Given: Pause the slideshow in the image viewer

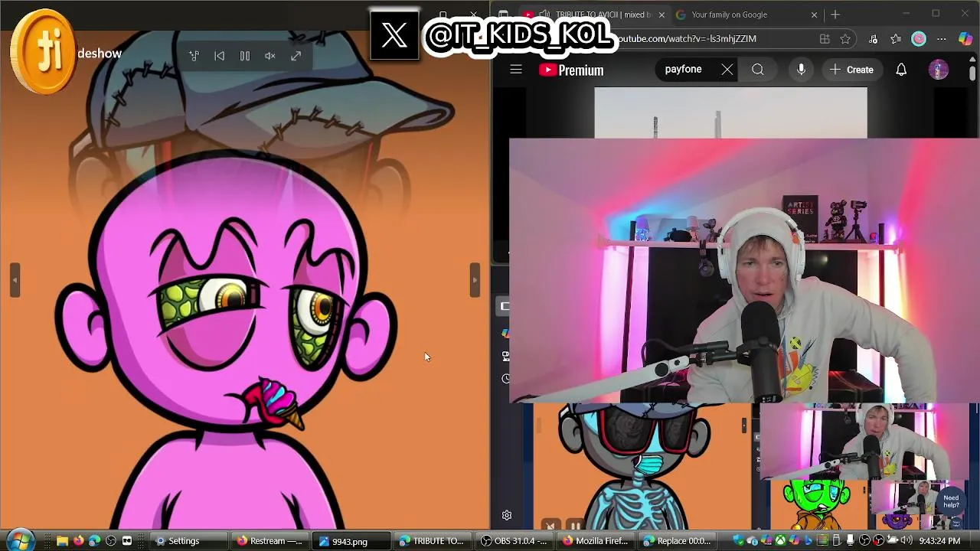Looking at the screenshot, I should [x=244, y=56].
